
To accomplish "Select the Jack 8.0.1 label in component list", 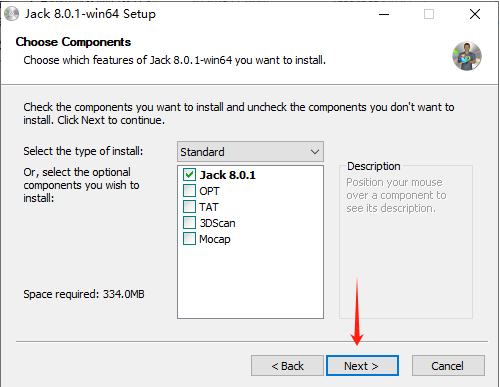I will (x=227, y=175).
